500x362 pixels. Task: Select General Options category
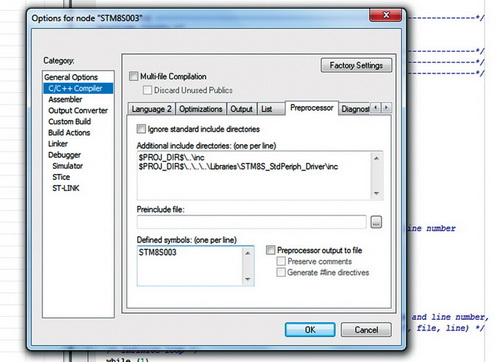(x=71, y=77)
